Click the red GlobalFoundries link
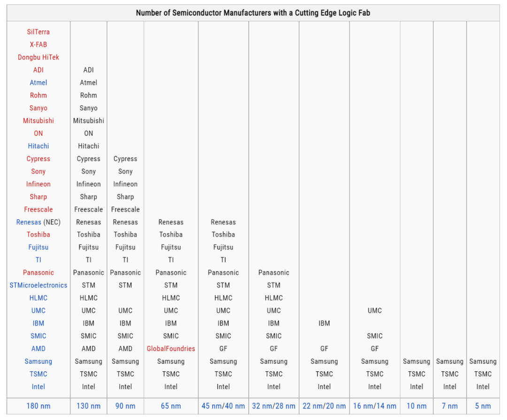The height and width of the screenshot is (420, 507). 171,349
